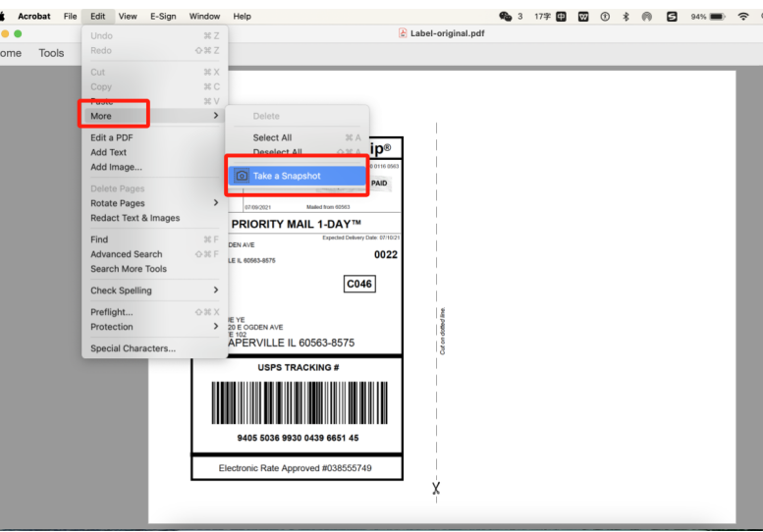The height and width of the screenshot is (532, 763).
Task: Click the green zoom window button
Action: [18, 33]
